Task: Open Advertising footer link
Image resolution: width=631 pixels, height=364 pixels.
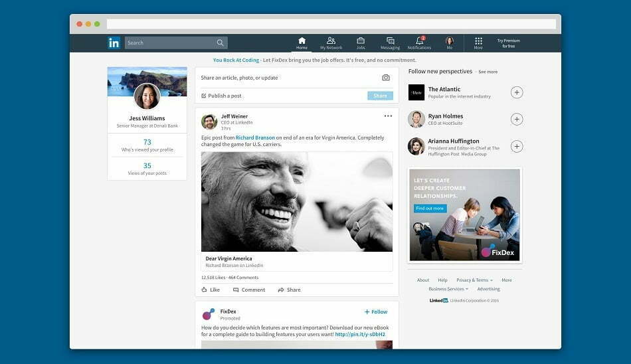Action: coord(489,289)
